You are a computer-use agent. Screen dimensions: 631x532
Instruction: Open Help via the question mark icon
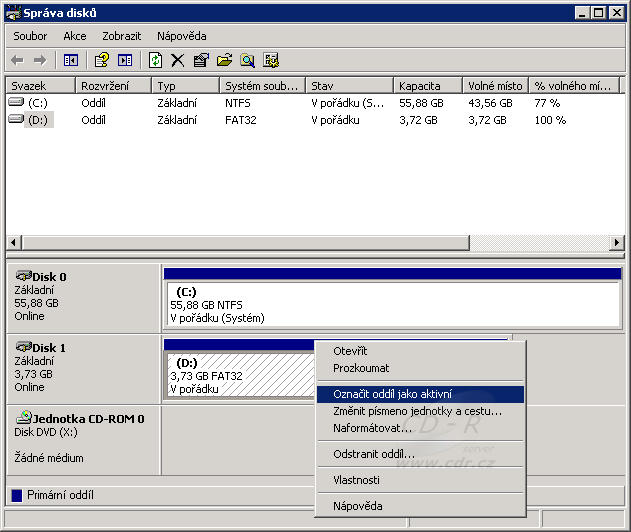[x=101, y=60]
